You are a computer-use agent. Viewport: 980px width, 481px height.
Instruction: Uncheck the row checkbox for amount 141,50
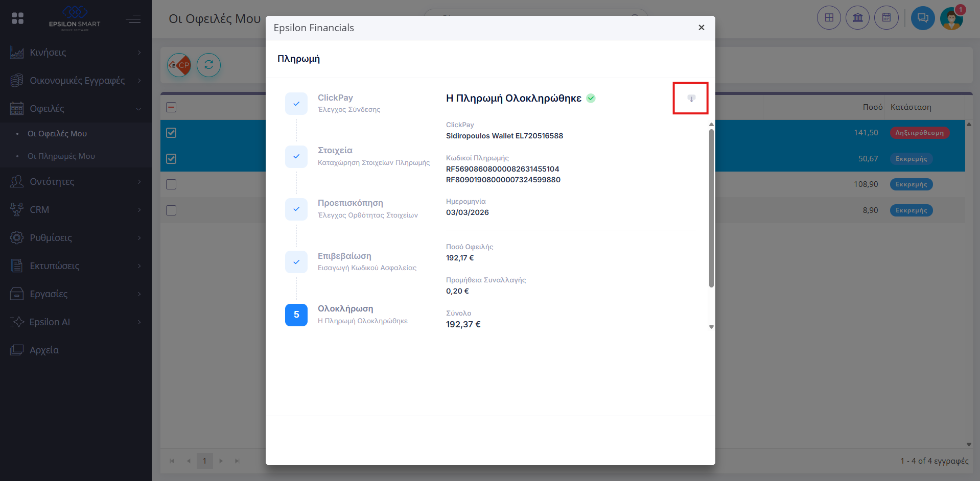(171, 133)
